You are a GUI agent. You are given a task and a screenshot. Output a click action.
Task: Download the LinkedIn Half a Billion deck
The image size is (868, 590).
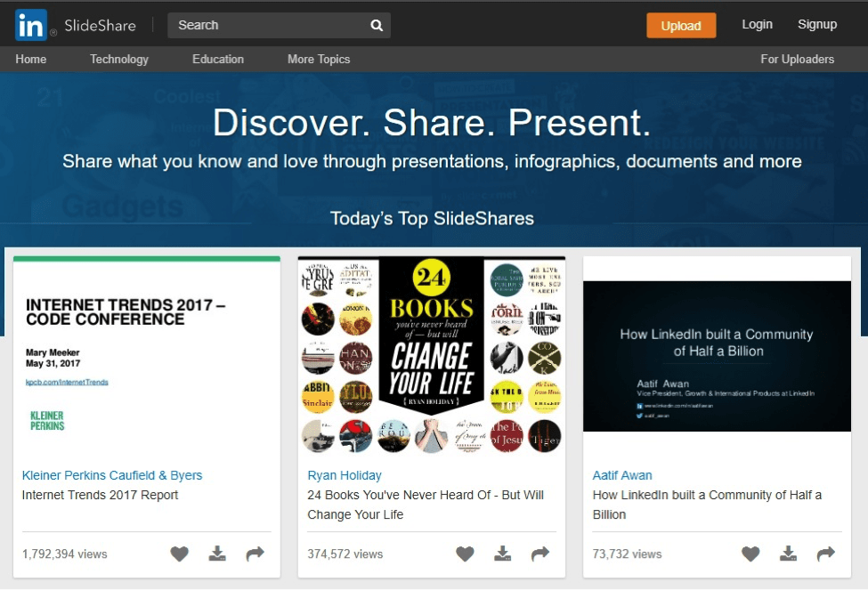click(x=788, y=554)
